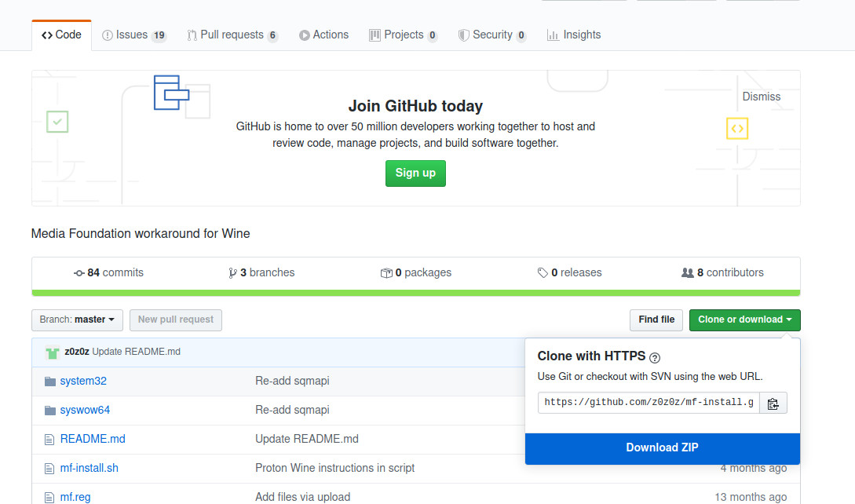This screenshot has height=504, width=855.
Task: Click the tag icon beside 0 releases
Action: click(x=543, y=272)
